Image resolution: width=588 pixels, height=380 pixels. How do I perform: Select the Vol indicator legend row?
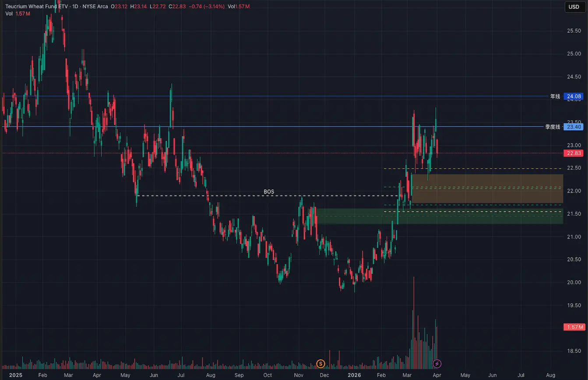(18, 14)
